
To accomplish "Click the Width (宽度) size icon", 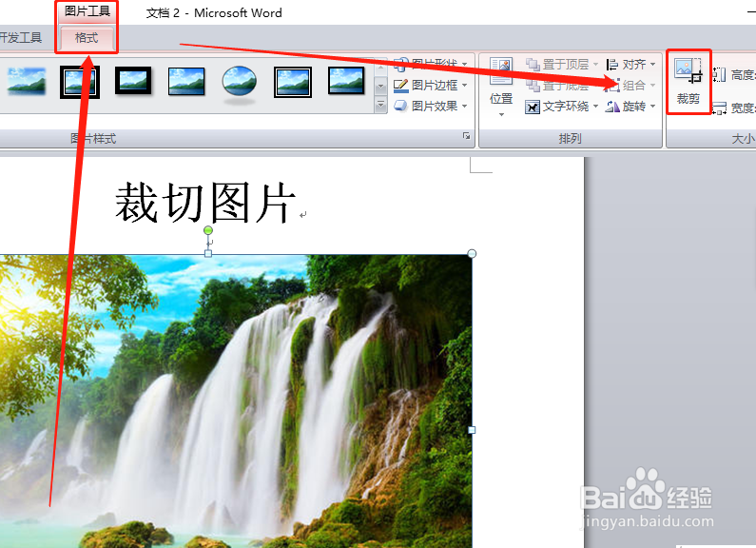I will pos(719,108).
